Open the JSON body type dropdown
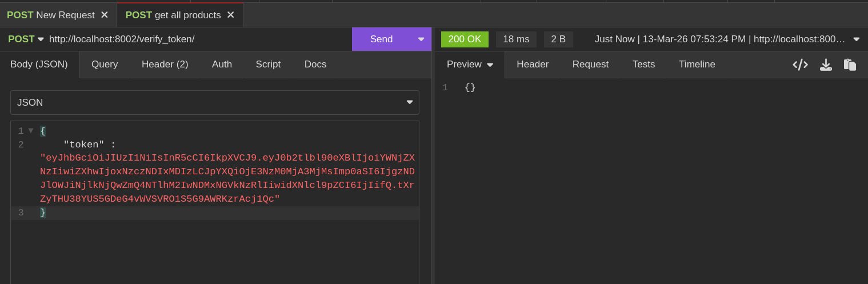 click(x=215, y=103)
